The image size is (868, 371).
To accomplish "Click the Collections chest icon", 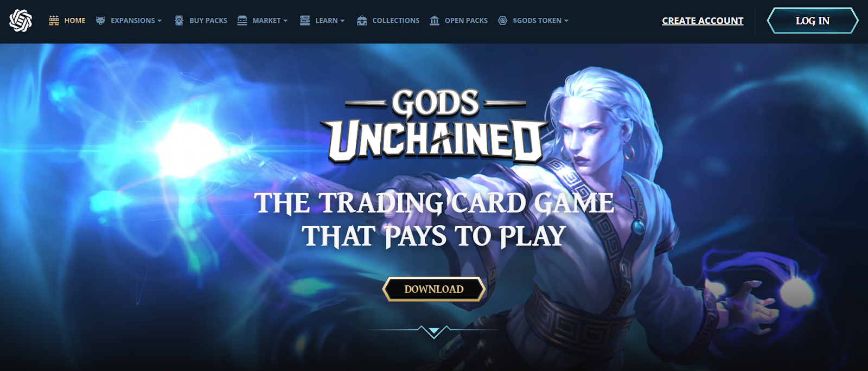I will (362, 21).
